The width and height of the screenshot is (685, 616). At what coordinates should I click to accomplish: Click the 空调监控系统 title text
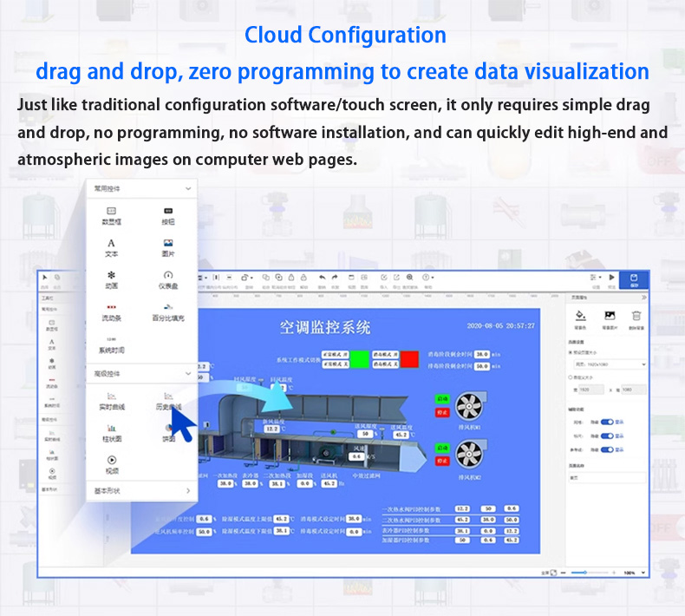pyautogui.click(x=325, y=327)
